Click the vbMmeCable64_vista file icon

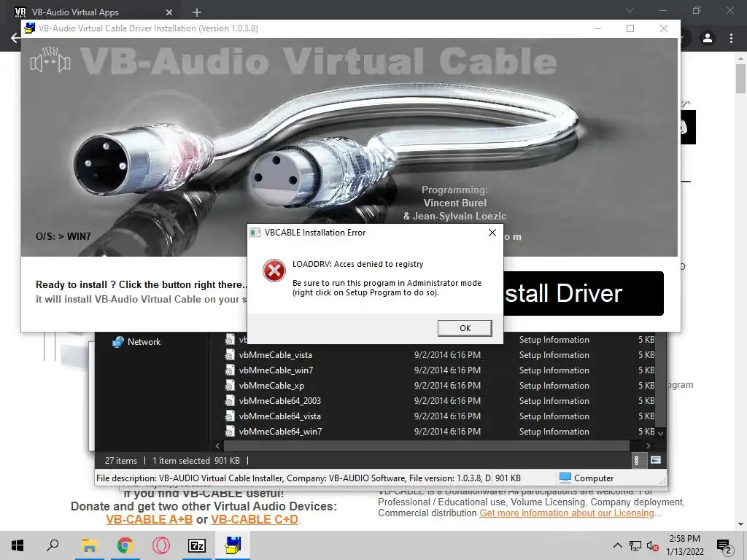coord(230,416)
